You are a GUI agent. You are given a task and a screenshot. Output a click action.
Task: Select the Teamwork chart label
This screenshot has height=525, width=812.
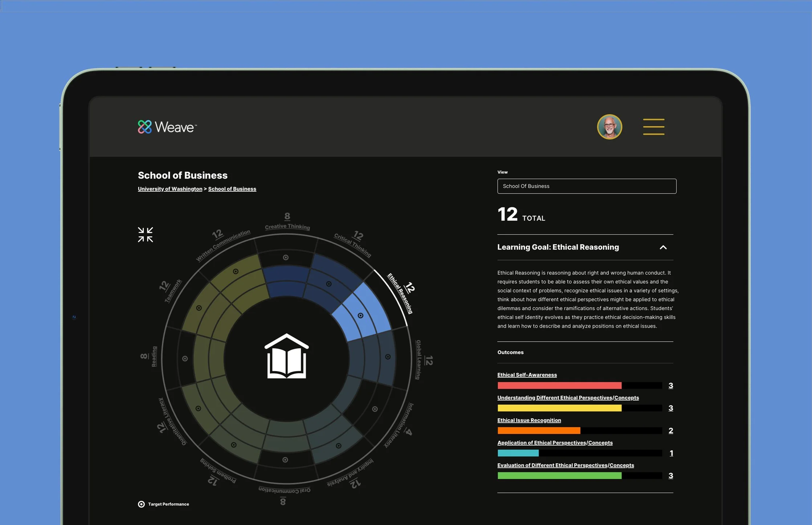point(173,291)
